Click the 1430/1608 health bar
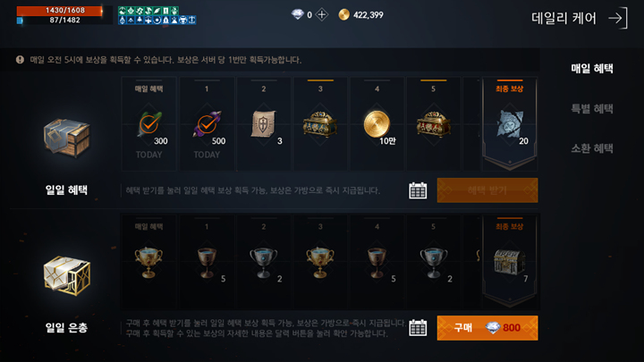This screenshot has width=644, height=362. click(60, 11)
